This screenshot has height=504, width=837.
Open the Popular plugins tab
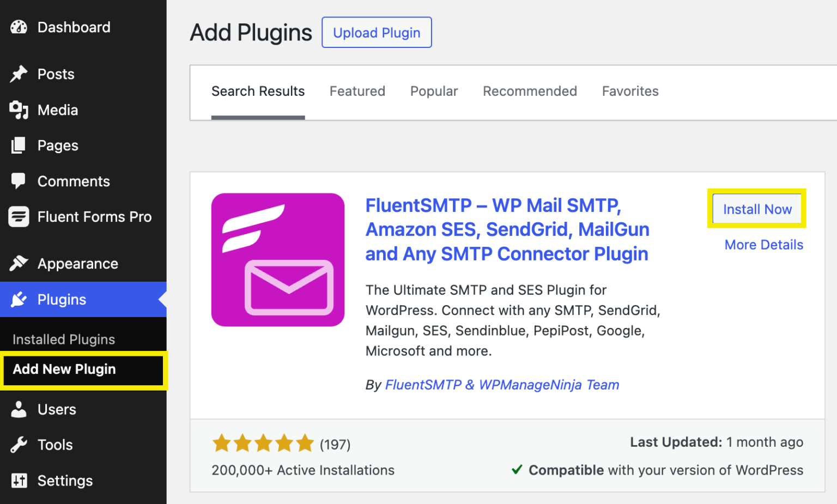tap(434, 91)
